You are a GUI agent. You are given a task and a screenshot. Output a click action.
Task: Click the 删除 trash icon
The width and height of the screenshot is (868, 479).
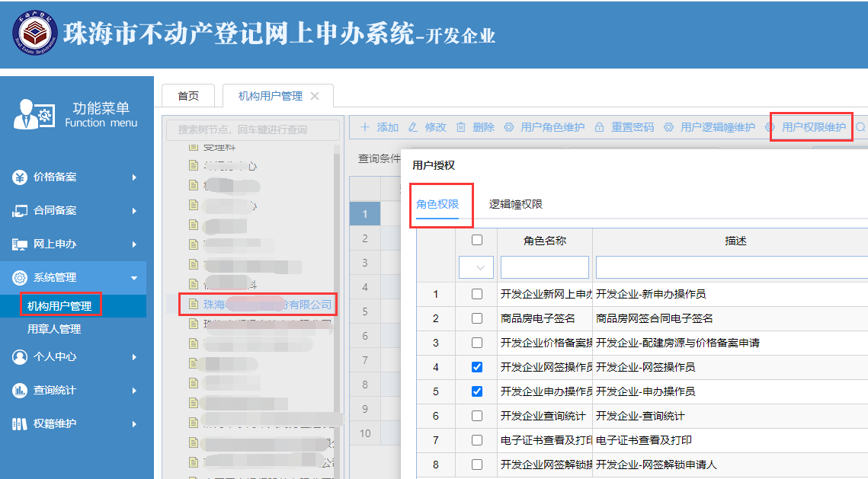click(461, 127)
